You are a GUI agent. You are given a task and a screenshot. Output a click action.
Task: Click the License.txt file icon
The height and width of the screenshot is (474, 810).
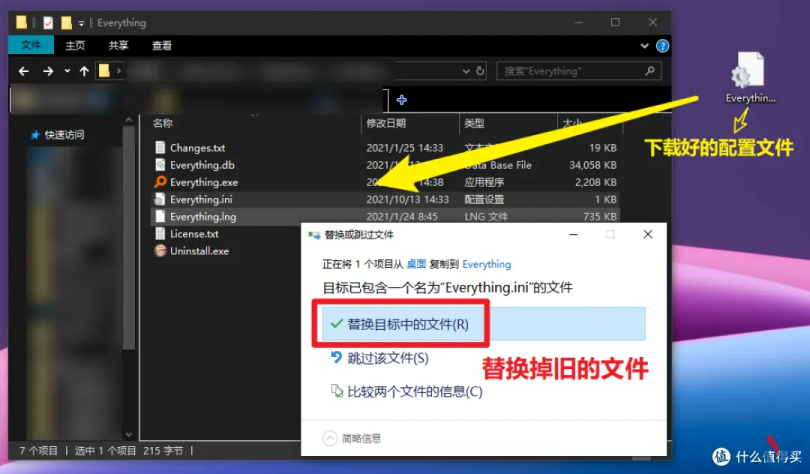click(x=160, y=234)
